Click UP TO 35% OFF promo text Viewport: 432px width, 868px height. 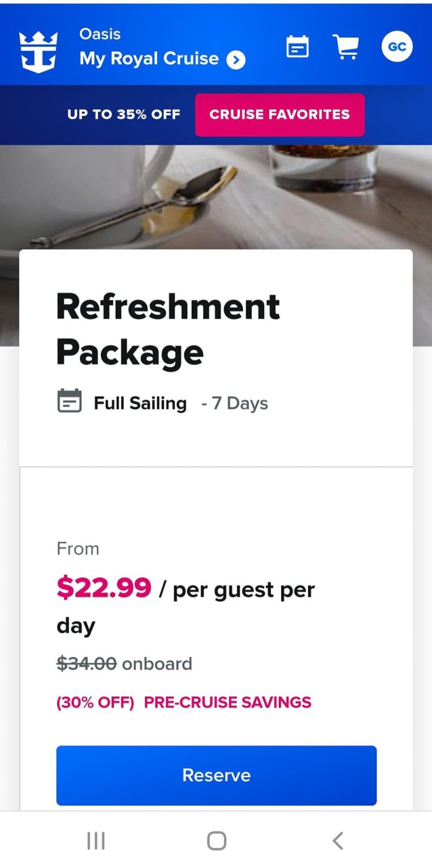pyautogui.click(x=123, y=115)
